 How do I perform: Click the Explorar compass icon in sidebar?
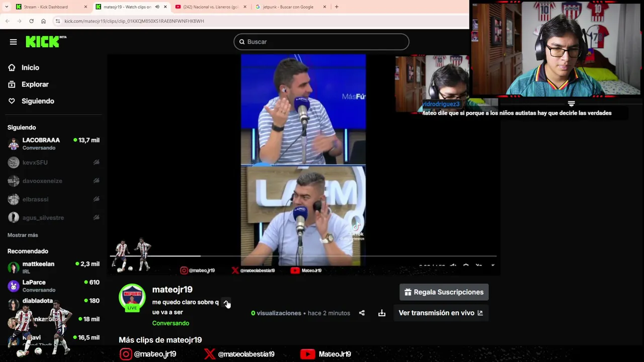pos(12,84)
